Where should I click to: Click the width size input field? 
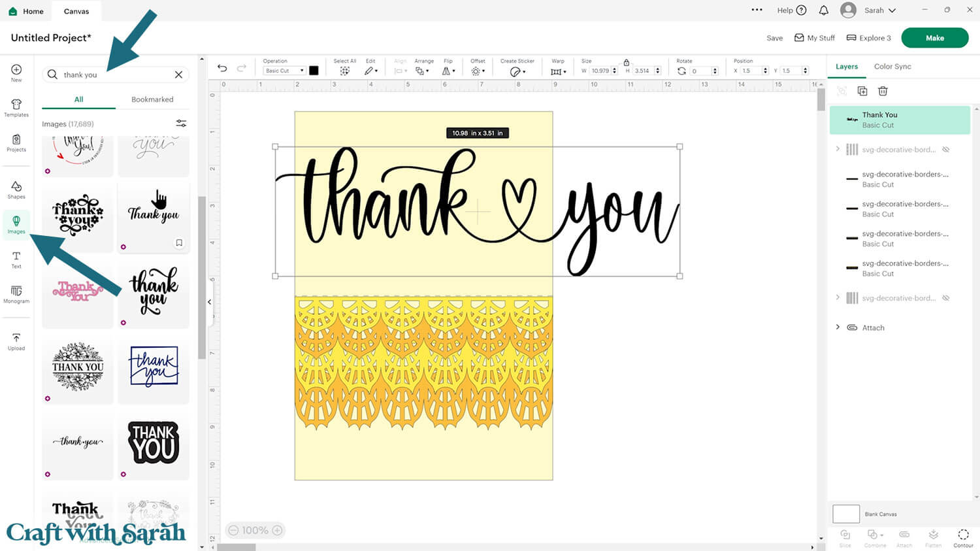pyautogui.click(x=600, y=71)
